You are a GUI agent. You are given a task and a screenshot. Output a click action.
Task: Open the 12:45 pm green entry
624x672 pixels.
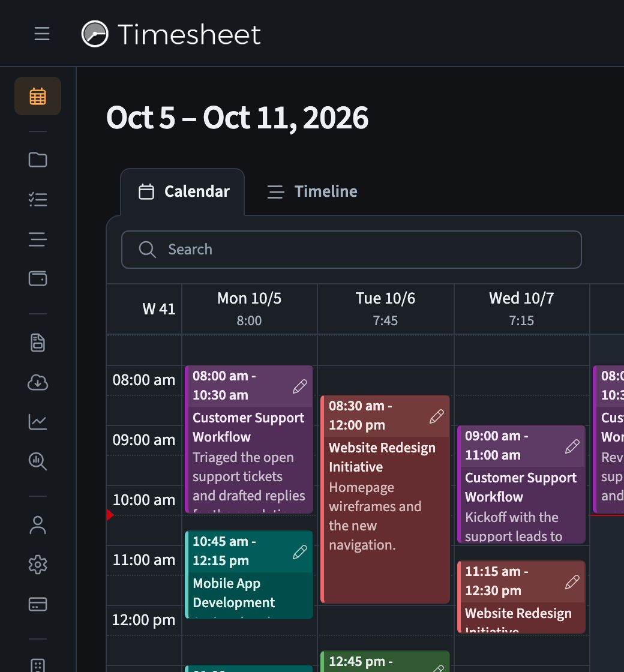click(385, 661)
